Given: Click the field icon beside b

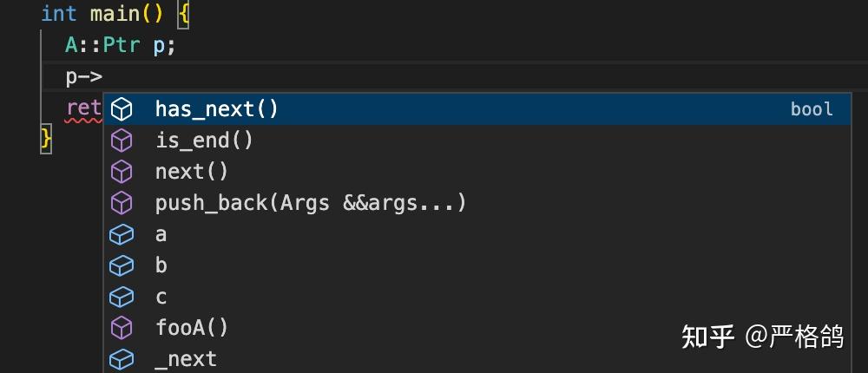Looking at the screenshot, I should (122, 265).
